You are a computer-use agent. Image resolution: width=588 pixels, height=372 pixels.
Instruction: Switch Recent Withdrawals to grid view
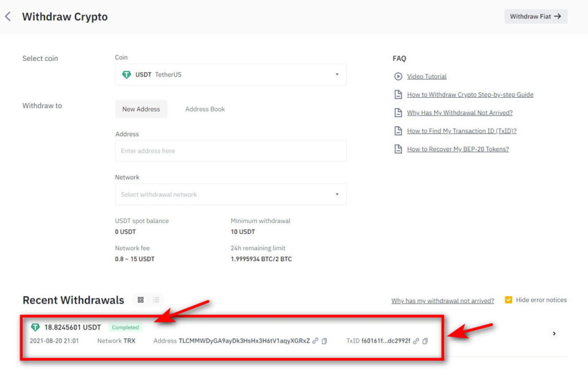click(141, 300)
